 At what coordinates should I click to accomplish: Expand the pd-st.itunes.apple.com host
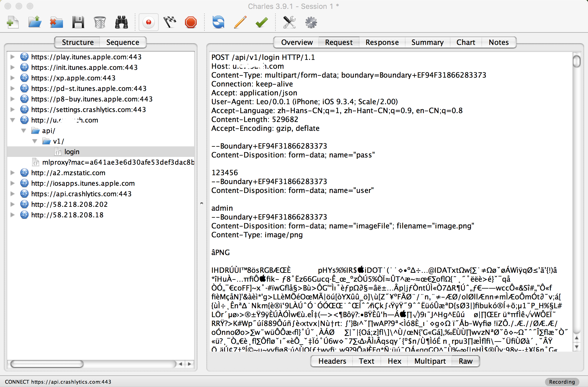pos(12,88)
